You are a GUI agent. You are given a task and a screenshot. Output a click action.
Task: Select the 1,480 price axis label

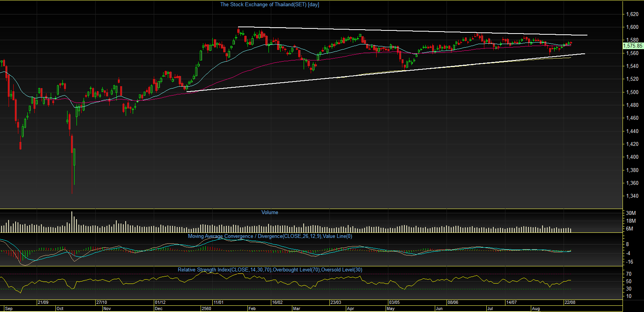click(632, 105)
